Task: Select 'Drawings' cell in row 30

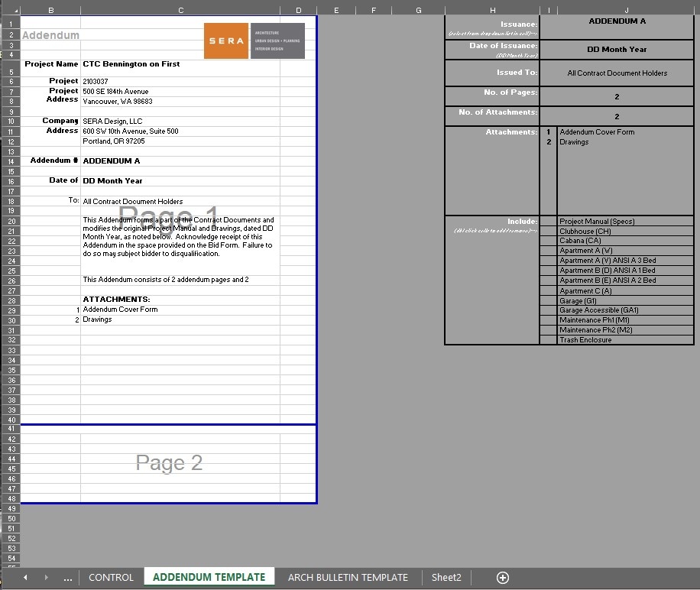Action: [x=180, y=319]
